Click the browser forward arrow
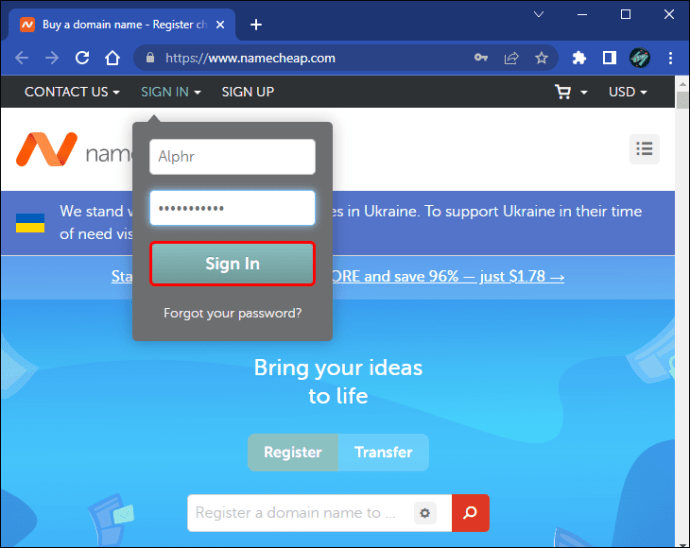Viewport: 690px width, 548px height. click(x=52, y=58)
